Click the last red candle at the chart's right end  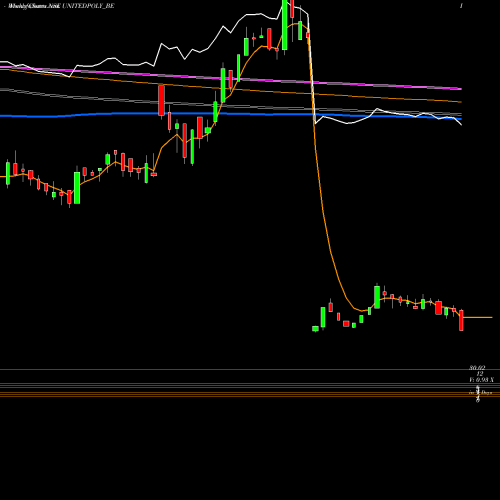coord(461,320)
